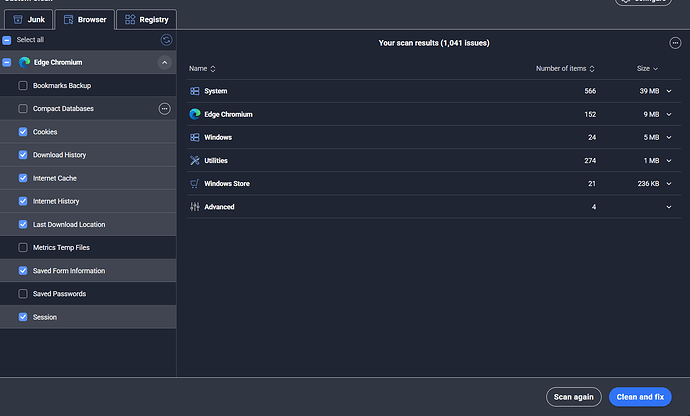The height and width of the screenshot is (416, 690).
Task: Click the Scan again button
Action: 574,397
